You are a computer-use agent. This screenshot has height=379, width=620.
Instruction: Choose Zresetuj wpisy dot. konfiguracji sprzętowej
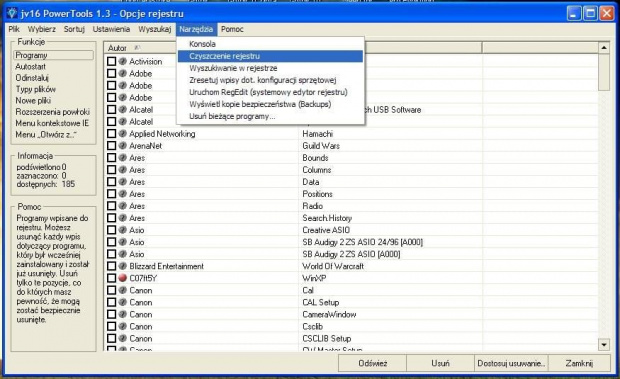click(270, 80)
